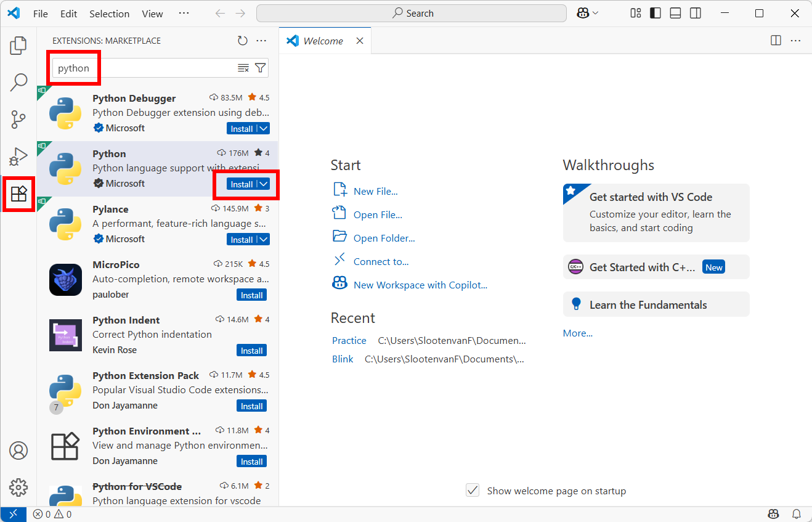The width and height of the screenshot is (812, 522).
Task: Open Learn the Fundamentals walkthrough
Action: pos(656,304)
